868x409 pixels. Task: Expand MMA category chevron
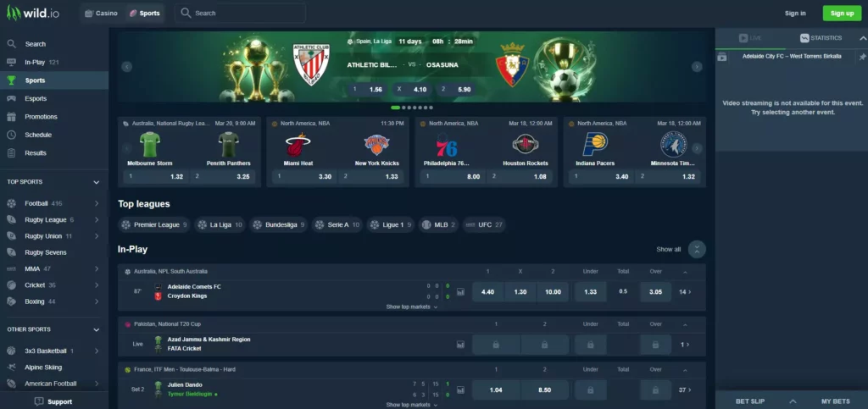coord(97,268)
